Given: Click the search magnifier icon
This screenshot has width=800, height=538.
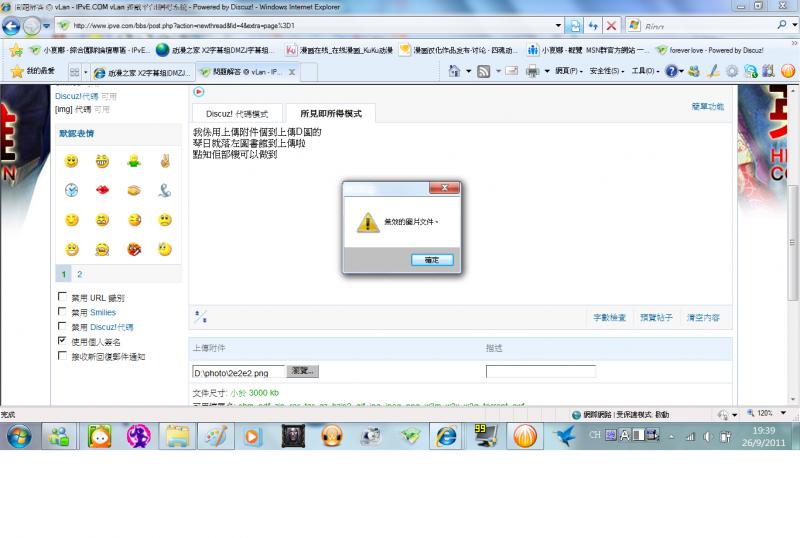Looking at the screenshot, I should [x=782, y=25].
